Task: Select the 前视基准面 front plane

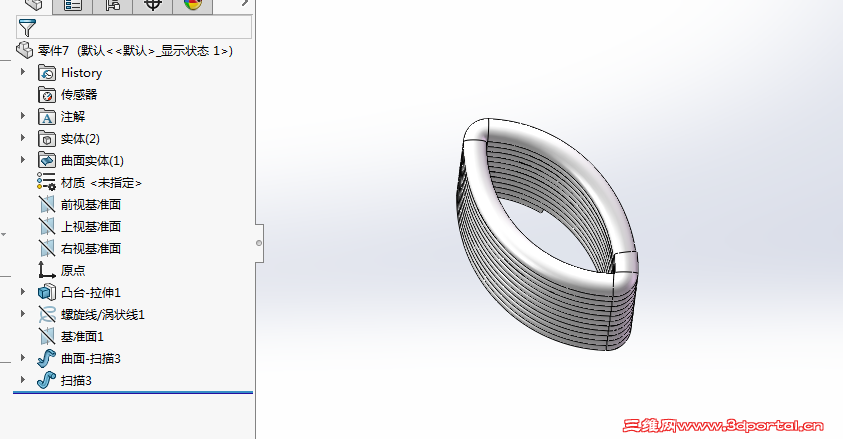Action: [x=91, y=205]
